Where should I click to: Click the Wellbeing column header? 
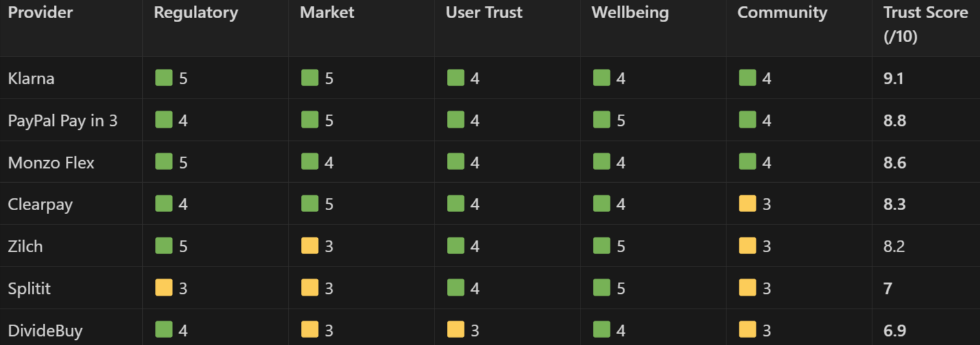(630, 13)
